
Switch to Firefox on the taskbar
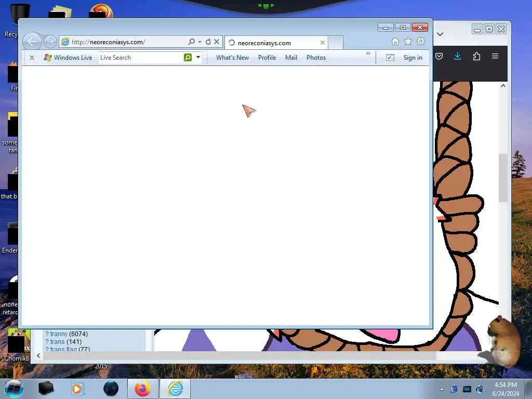point(142,389)
